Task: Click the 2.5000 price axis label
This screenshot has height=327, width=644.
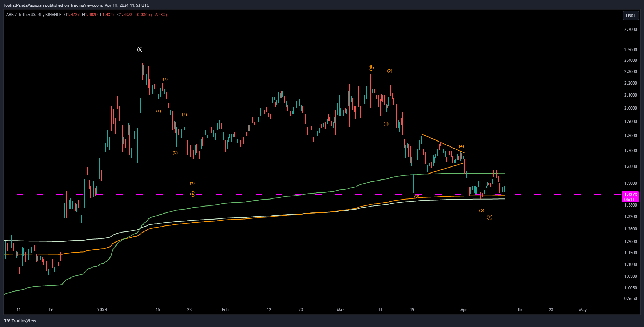Action: pyautogui.click(x=630, y=50)
